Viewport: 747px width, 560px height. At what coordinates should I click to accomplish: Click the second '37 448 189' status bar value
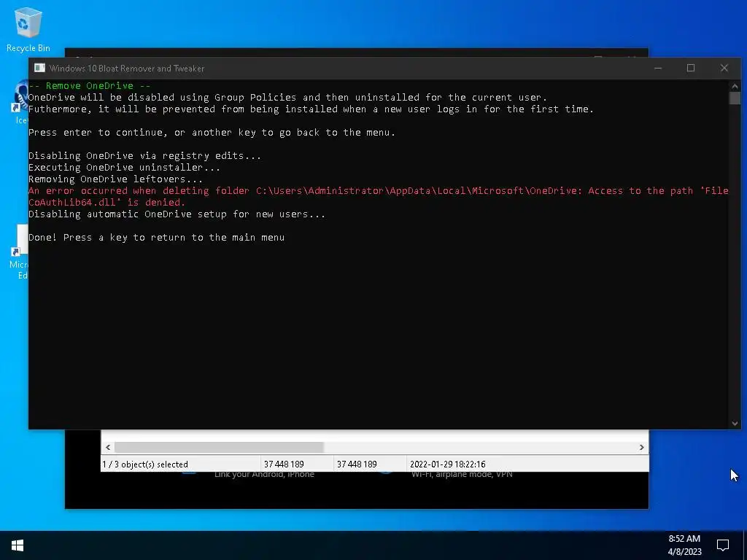pos(357,464)
